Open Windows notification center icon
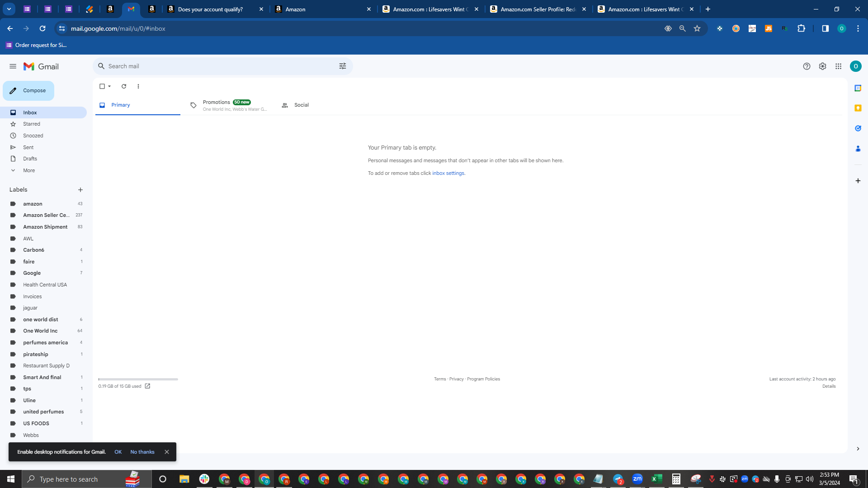The image size is (868, 488). 854,479
